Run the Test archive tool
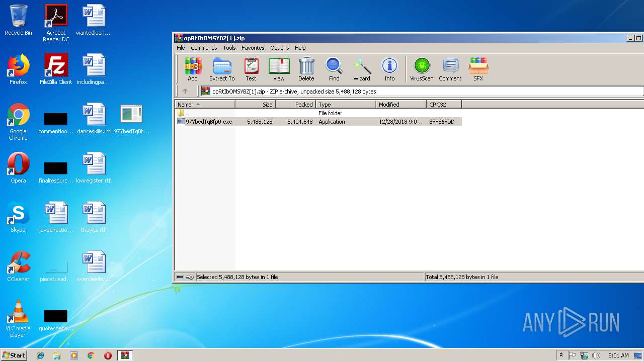The height and width of the screenshot is (362, 644). coord(251,69)
